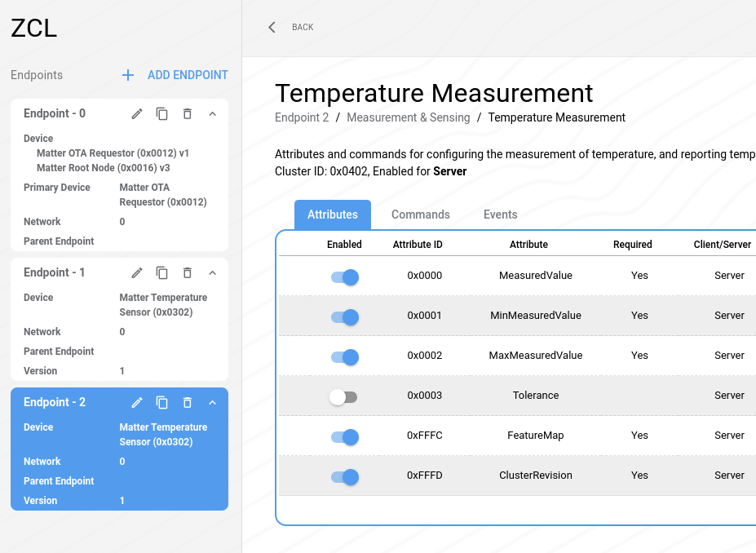Delete Endpoint - 1 via the trash icon
The image size is (756, 553).
tap(188, 273)
